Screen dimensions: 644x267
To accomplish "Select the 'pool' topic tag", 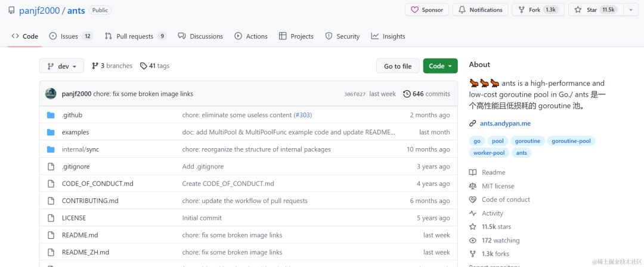I will click(497, 141).
